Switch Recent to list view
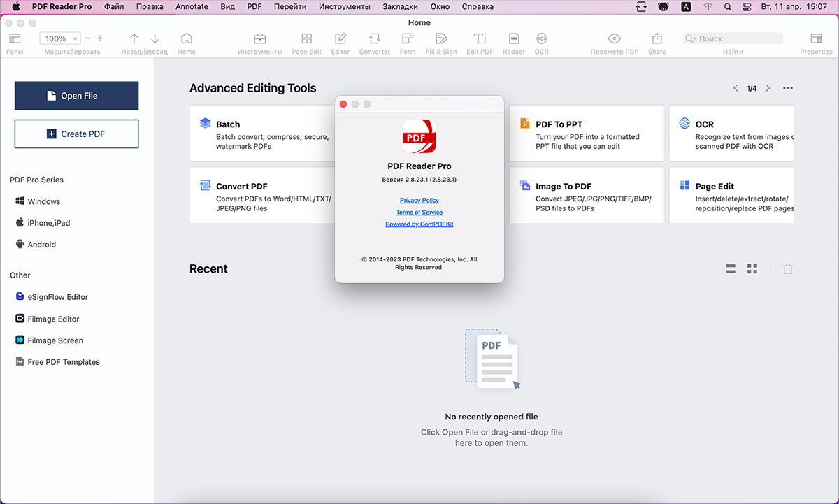The image size is (839, 504). (x=731, y=268)
